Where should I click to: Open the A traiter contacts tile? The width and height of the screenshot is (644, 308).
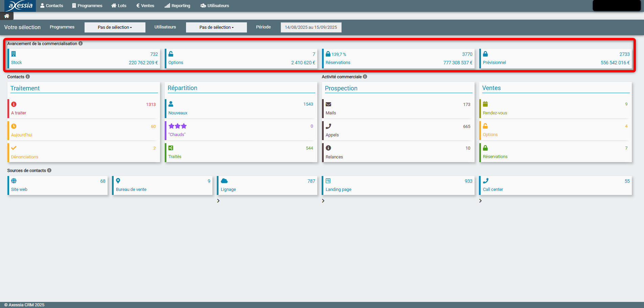[84, 109]
